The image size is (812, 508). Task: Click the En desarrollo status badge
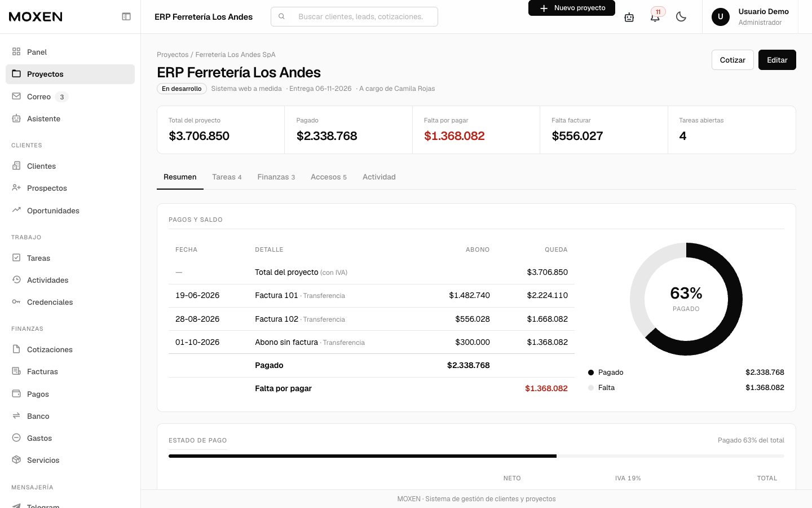(182, 89)
